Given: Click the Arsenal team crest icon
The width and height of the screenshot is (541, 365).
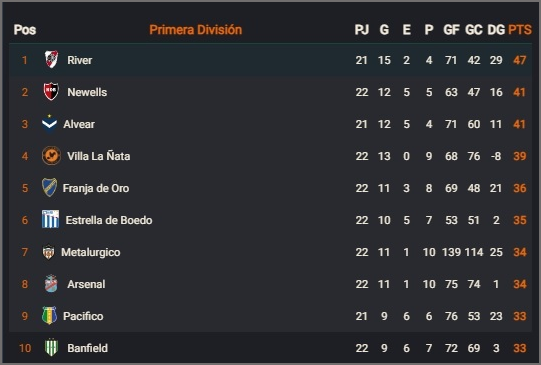Looking at the screenshot, I should point(51,284).
